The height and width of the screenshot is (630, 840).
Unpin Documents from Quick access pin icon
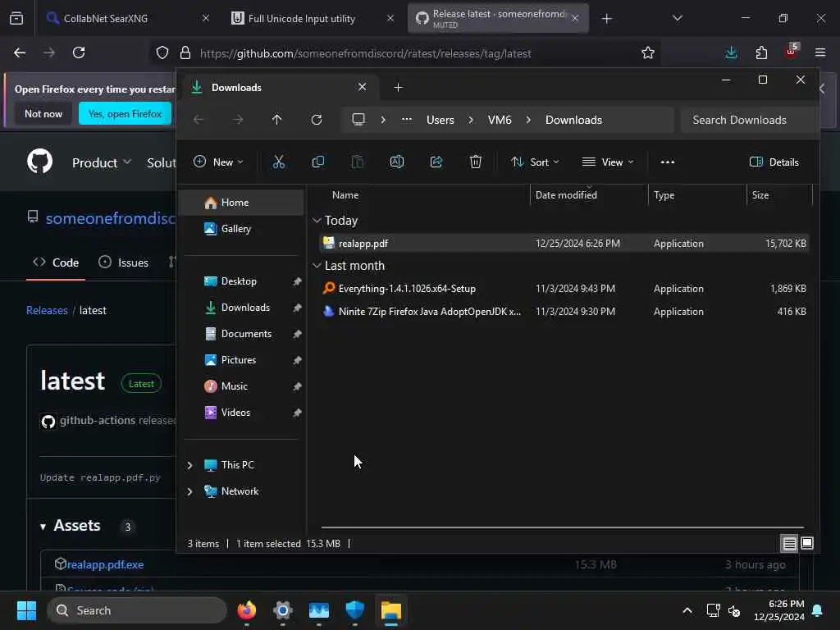tap(297, 334)
